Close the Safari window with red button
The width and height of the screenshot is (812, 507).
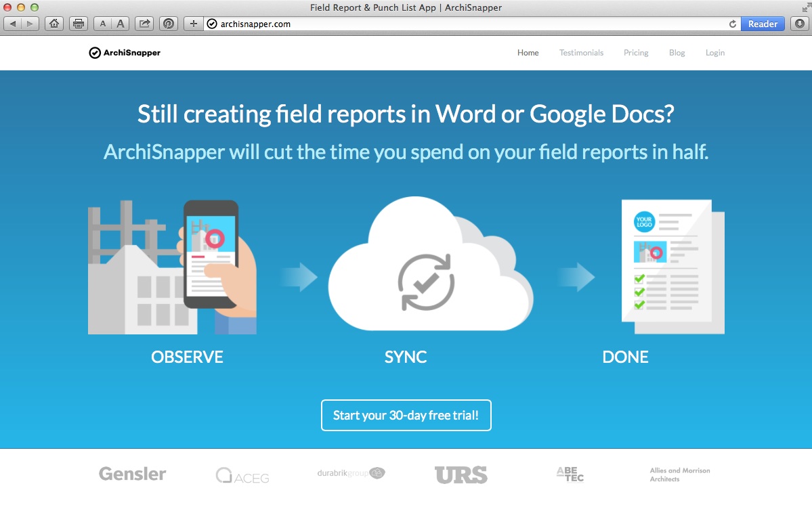[7, 7]
